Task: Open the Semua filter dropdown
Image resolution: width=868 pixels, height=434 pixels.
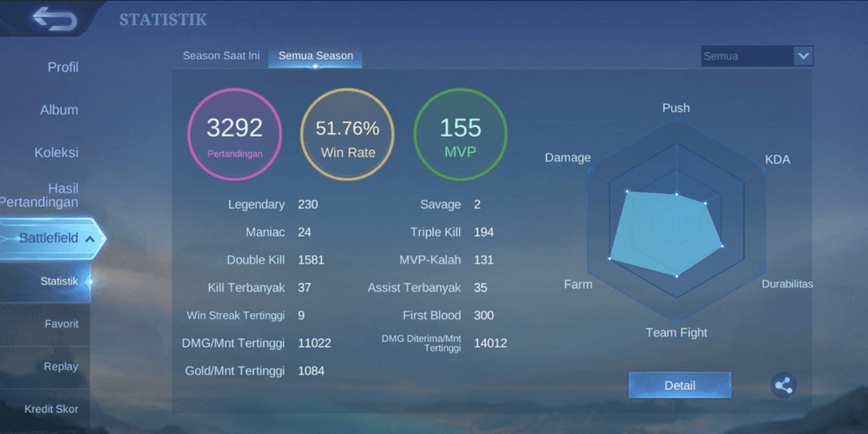Action: [757, 56]
